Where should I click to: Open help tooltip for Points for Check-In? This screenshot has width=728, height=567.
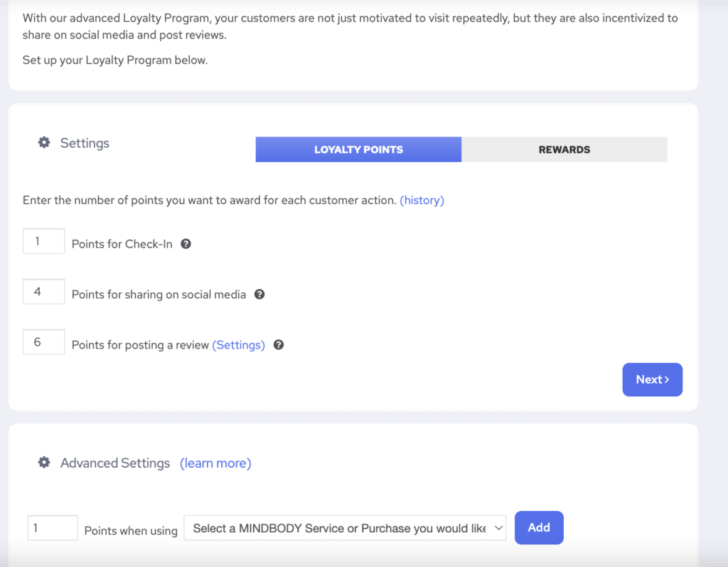(x=186, y=244)
